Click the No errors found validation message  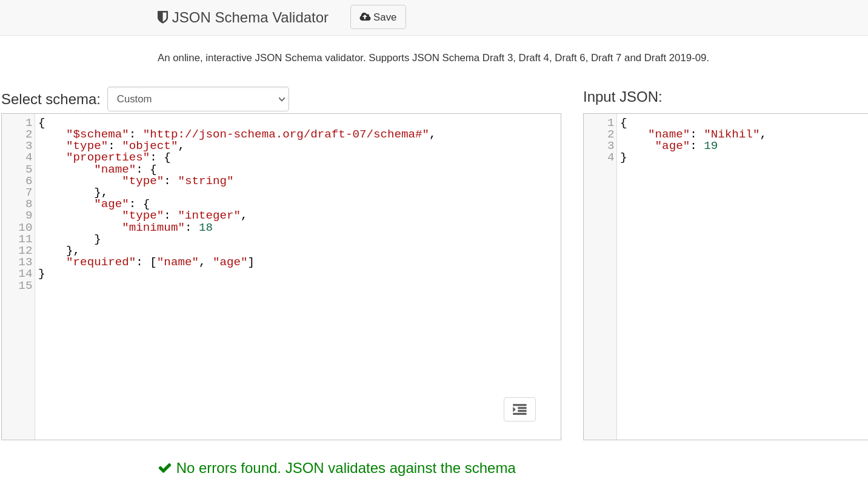coord(346,468)
